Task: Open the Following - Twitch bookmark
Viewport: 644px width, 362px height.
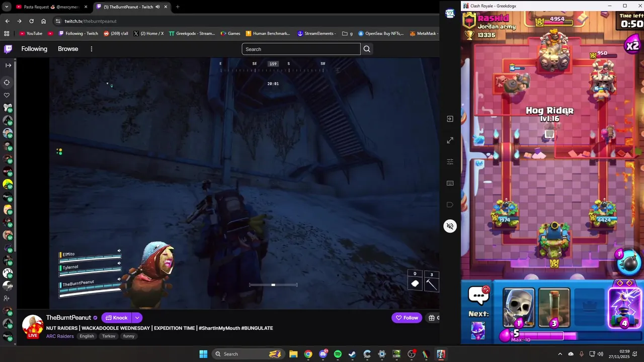Action: (78, 34)
